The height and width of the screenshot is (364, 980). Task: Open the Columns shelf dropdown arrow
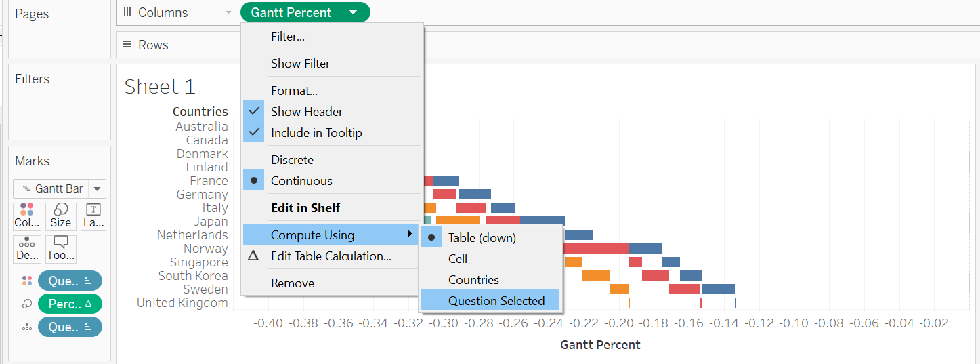[x=228, y=13]
